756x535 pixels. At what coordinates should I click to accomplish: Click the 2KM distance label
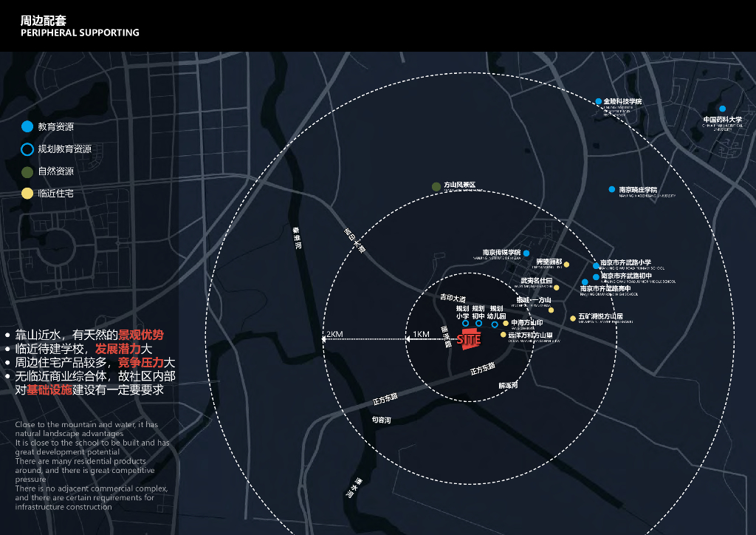(x=334, y=334)
